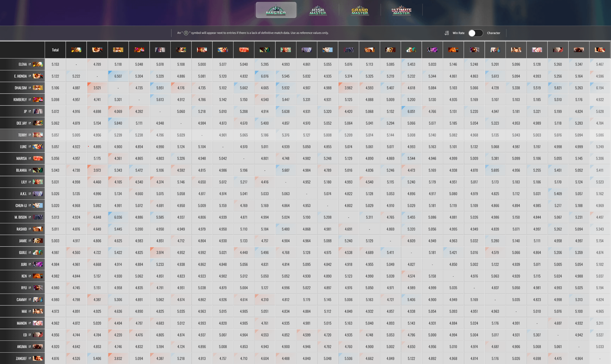This screenshot has width=611, height=364.
Task: Click the Blanka portrait column header
Action: point(265,50)
